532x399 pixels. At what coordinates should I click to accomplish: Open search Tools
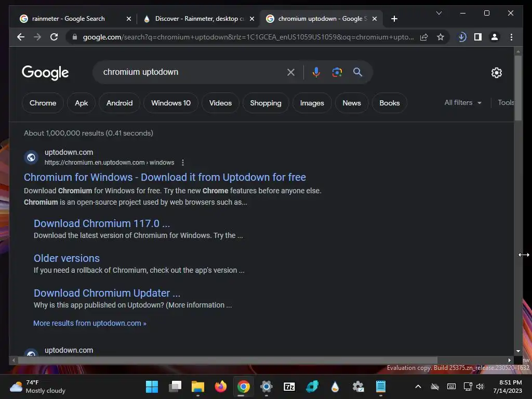(x=506, y=102)
